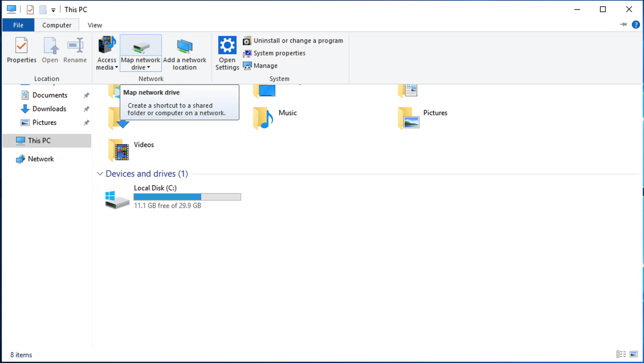The image size is (644, 363).
Task: Select the Local Disk (C:) drive icon
Action: tap(117, 199)
